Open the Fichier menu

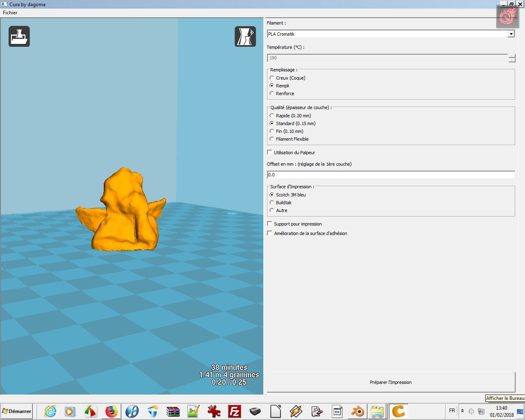pyautogui.click(x=10, y=13)
